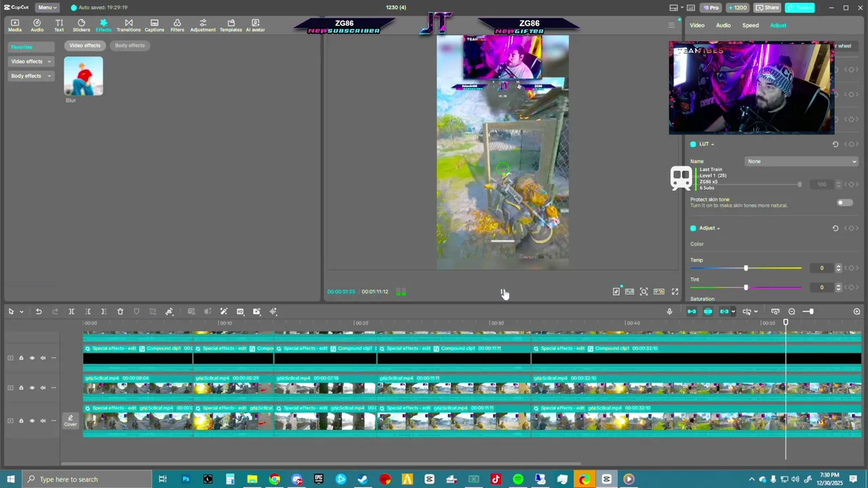
Task: Click the Cover button on main track
Action: [71, 421]
